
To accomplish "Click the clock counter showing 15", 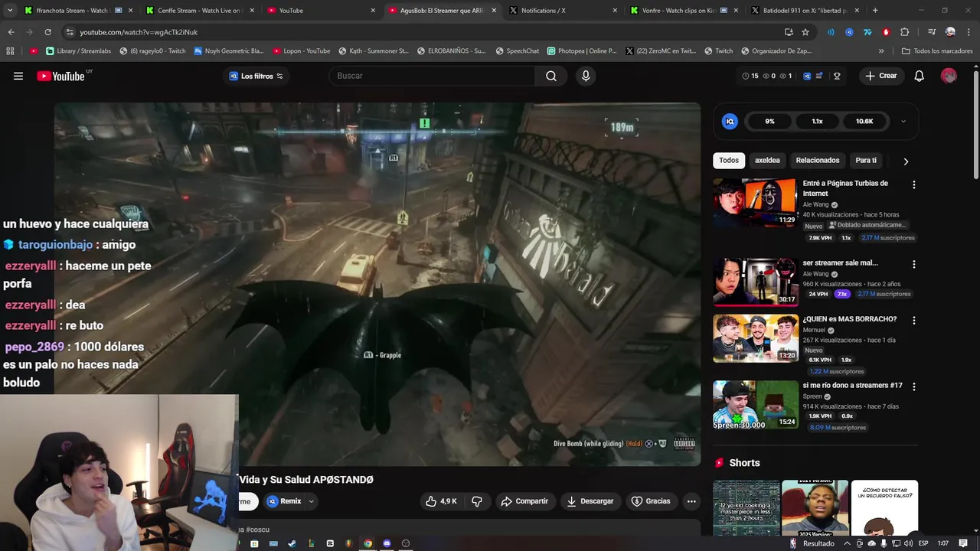I will point(750,76).
